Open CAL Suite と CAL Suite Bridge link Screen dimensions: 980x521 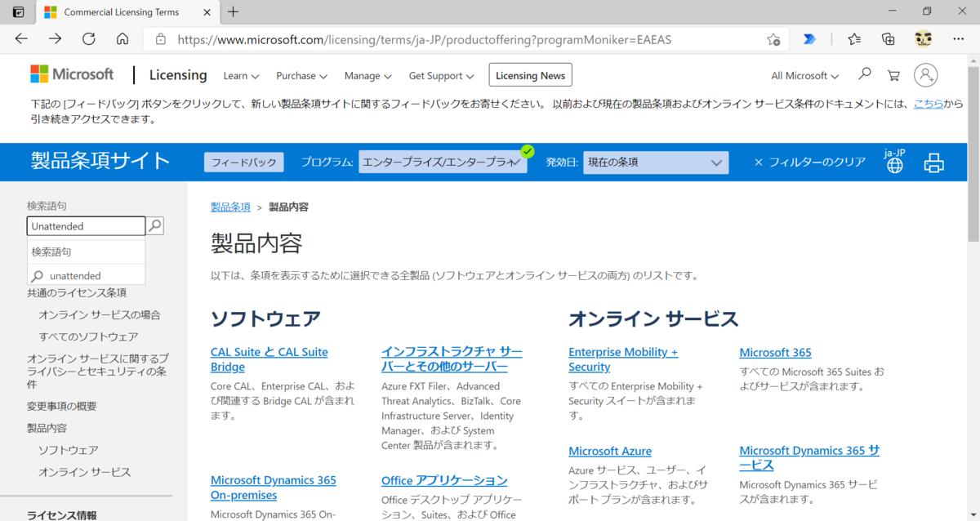[x=269, y=359]
